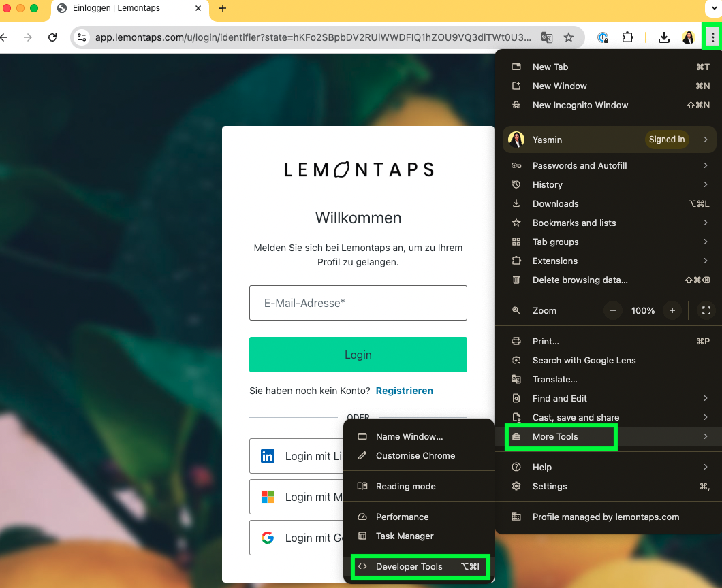This screenshot has height=588, width=722.
Task: Go back to previous page
Action: coord(4,37)
